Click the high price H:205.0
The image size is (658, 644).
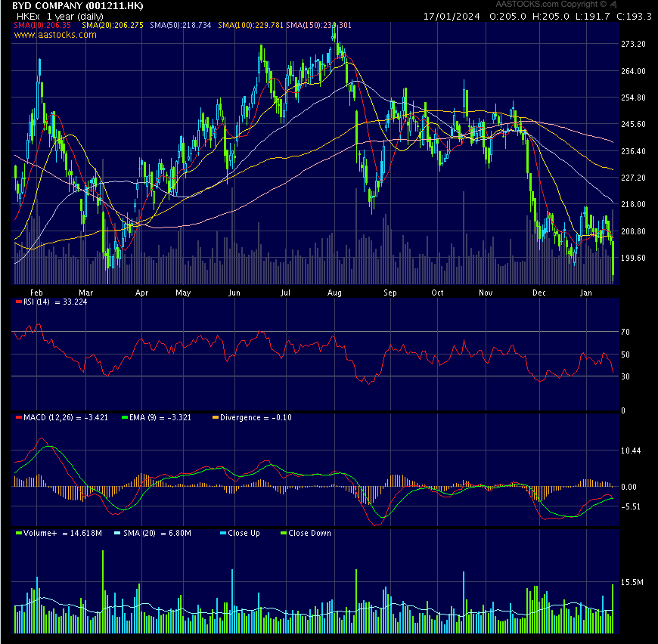pyautogui.click(x=551, y=17)
